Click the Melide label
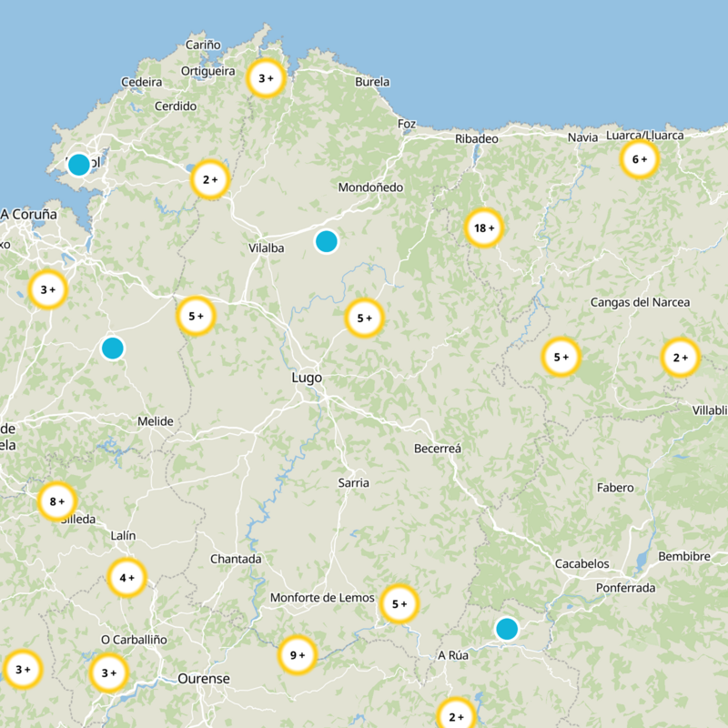728x728 pixels. (156, 421)
